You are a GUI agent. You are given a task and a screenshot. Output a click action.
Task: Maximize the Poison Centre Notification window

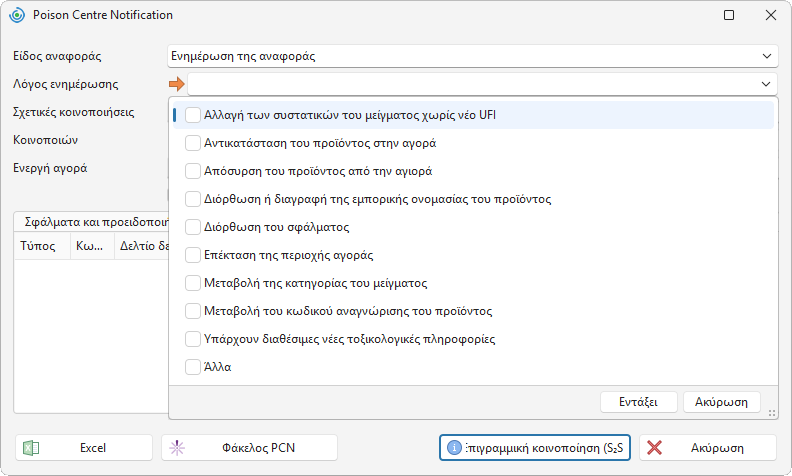click(729, 15)
